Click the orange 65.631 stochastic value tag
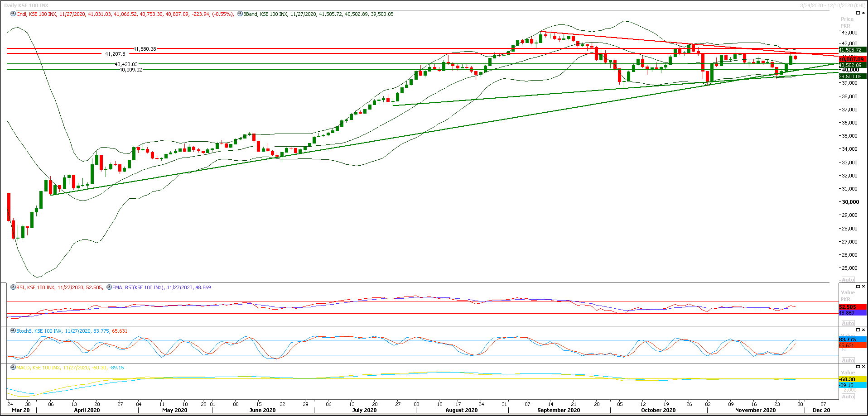The height and width of the screenshot is (416, 868). click(853, 345)
